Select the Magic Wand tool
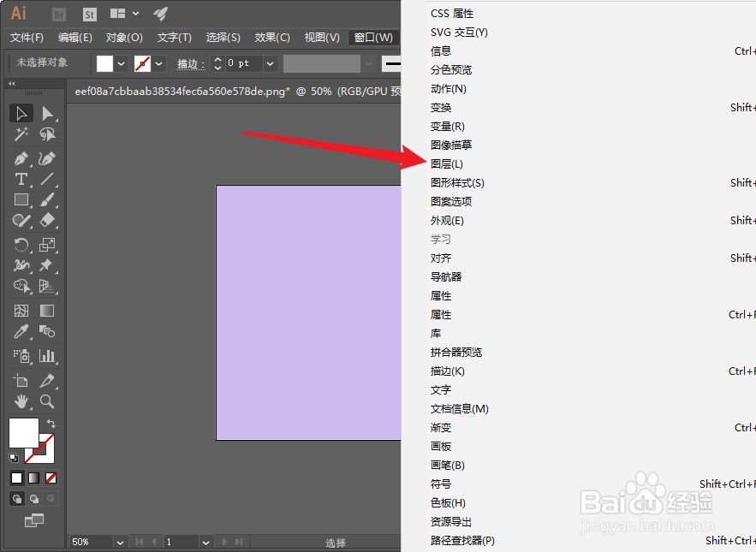 click(x=21, y=134)
